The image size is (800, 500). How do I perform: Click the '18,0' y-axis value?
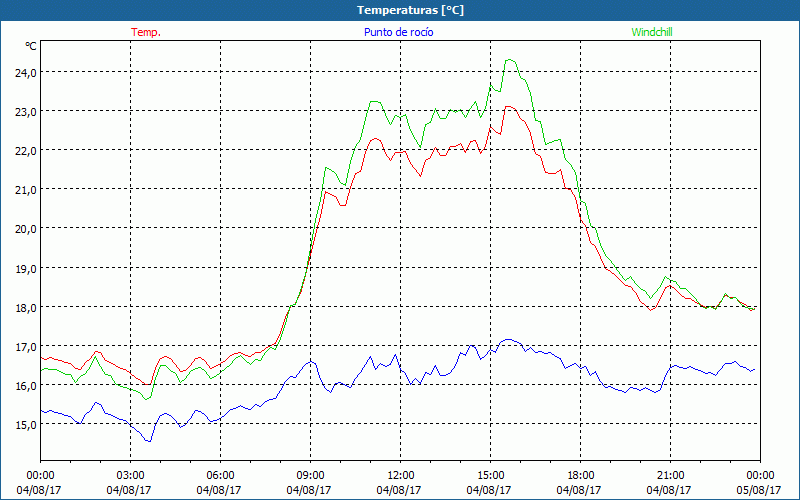[26, 308]
